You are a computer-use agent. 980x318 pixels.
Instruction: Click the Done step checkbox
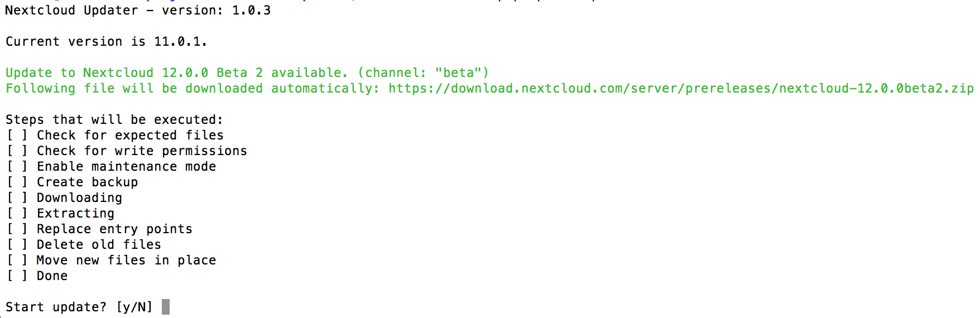coord(17,276)
